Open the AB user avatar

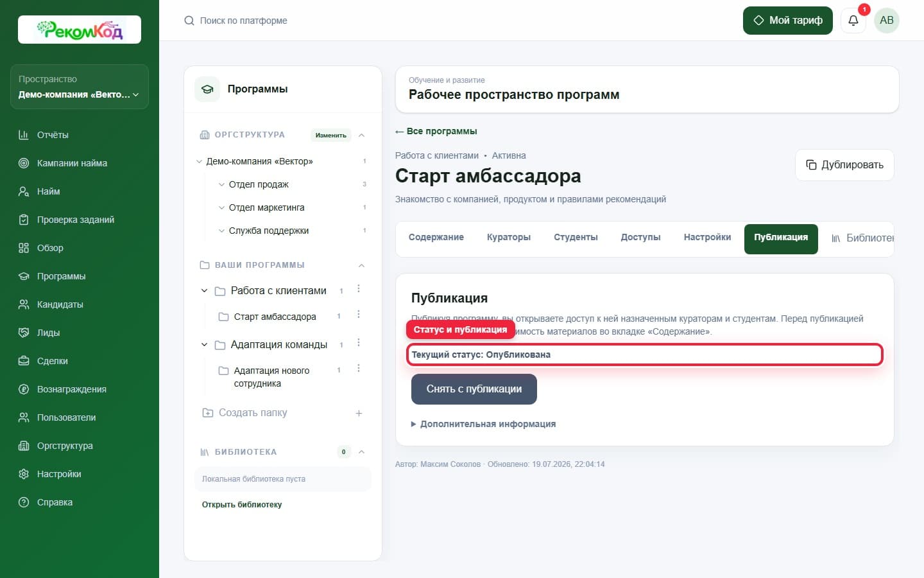(x=887, y=21)
